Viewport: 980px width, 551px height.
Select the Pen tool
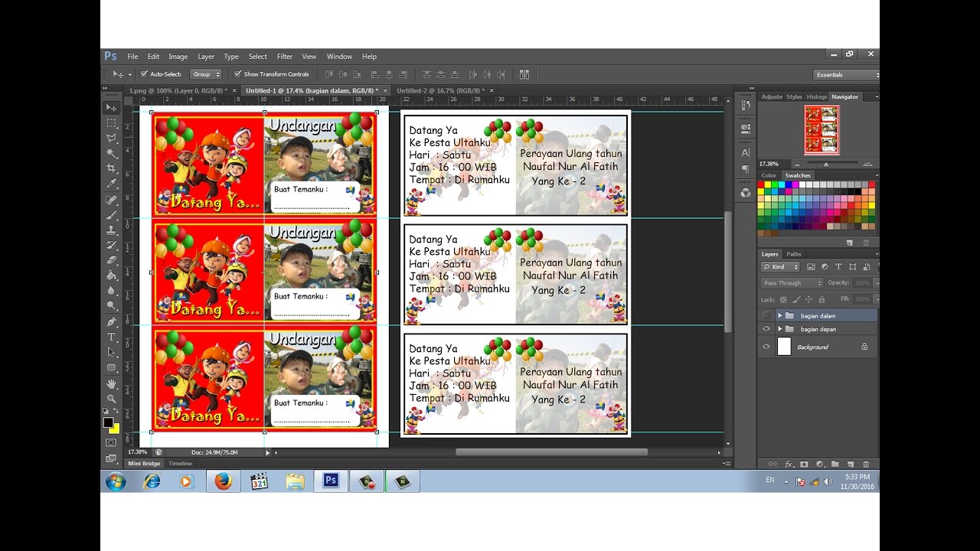(112, 322)
